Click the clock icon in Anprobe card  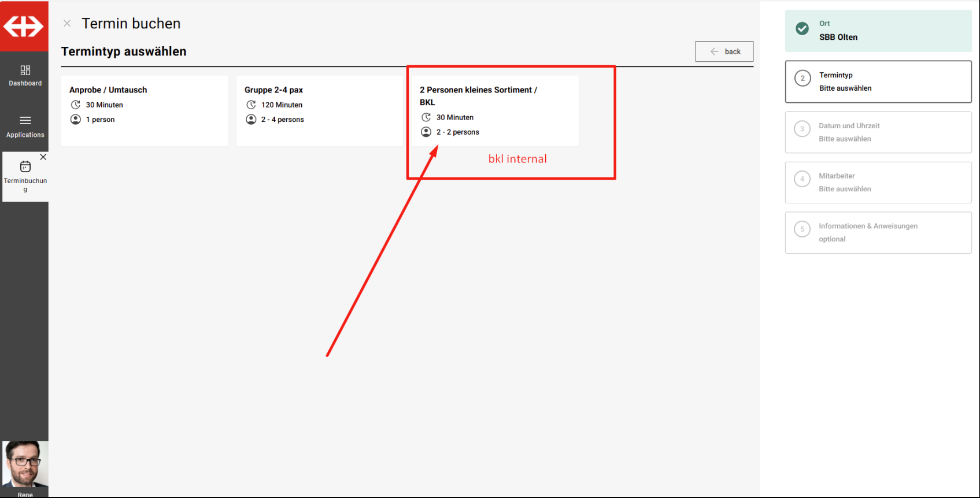pos(76,105)
